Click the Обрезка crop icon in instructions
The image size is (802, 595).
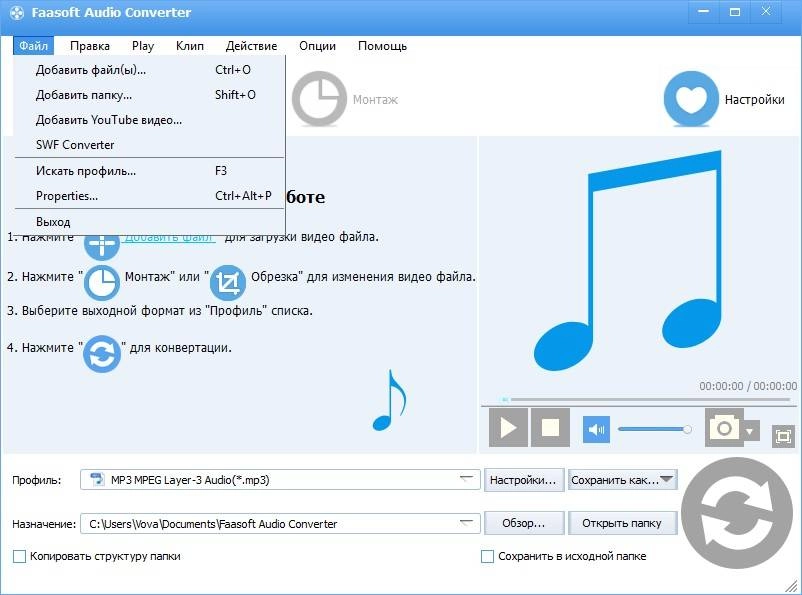[x=228, y=282]
